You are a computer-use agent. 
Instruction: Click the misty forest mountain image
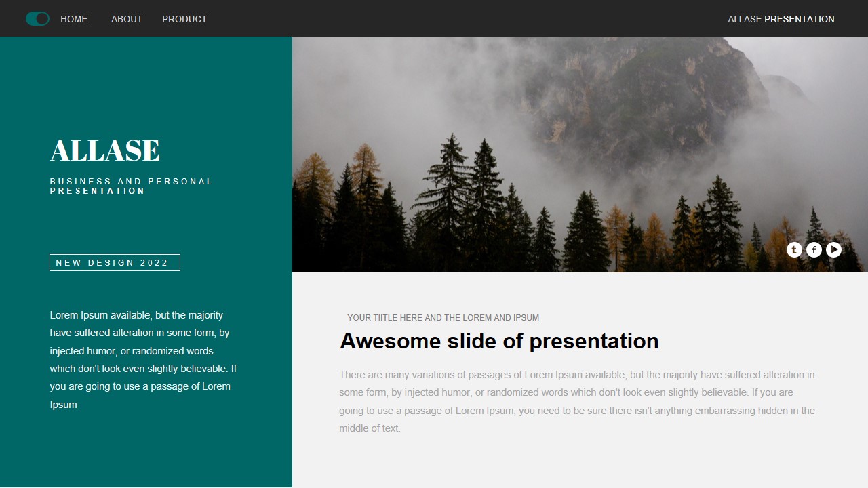tap(580, 155)
